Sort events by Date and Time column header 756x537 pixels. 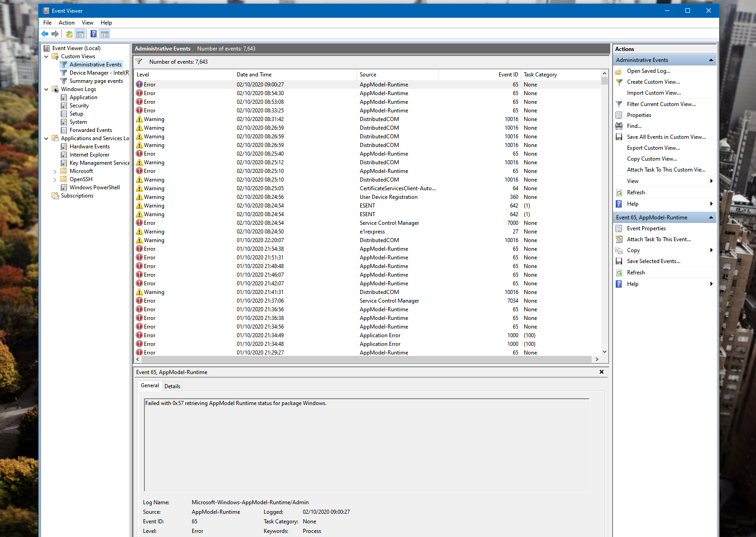point(295,75)
